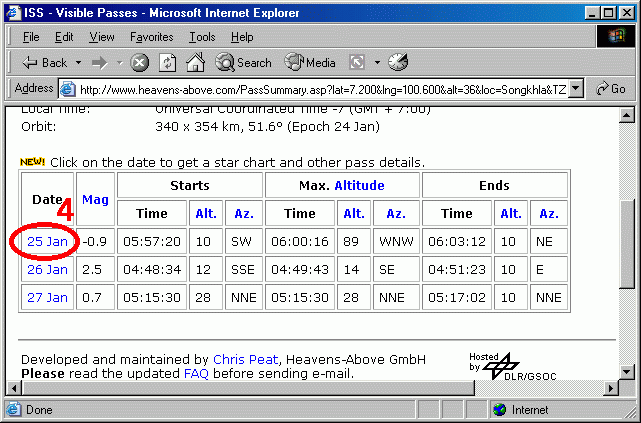641x423 pixels.
Task: Open the 27 Jan pass details
Action: 47,298
